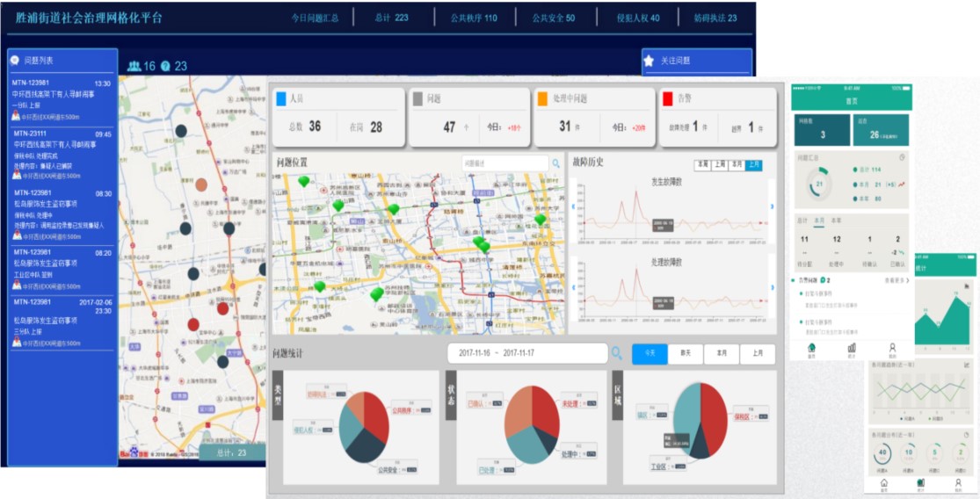Click location pin icon in 23:30 issue entry
Viewport: 980px width, 499px height.
coord(16,343)
